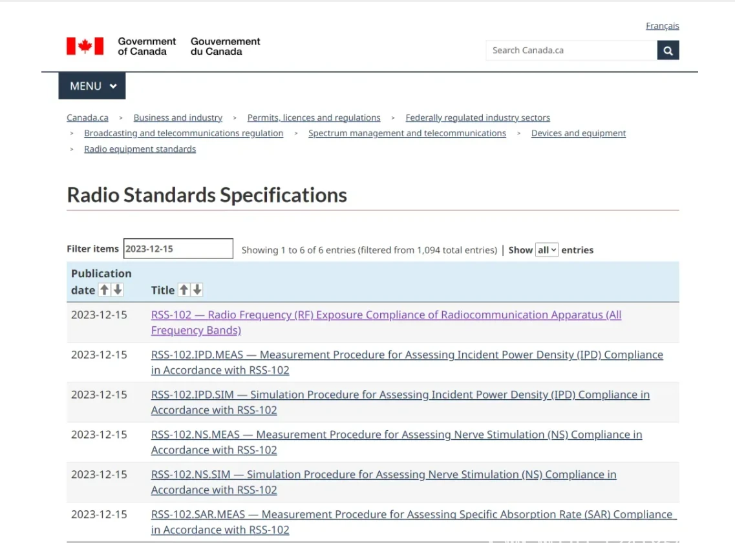Open RSS-102.SAR.MEAS measurement procedure link
The image size is (735, 560).
(412, 515)
